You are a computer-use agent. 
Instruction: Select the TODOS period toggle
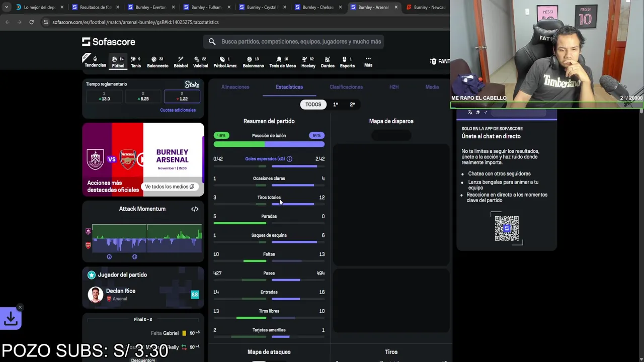[x=313, y=105]
